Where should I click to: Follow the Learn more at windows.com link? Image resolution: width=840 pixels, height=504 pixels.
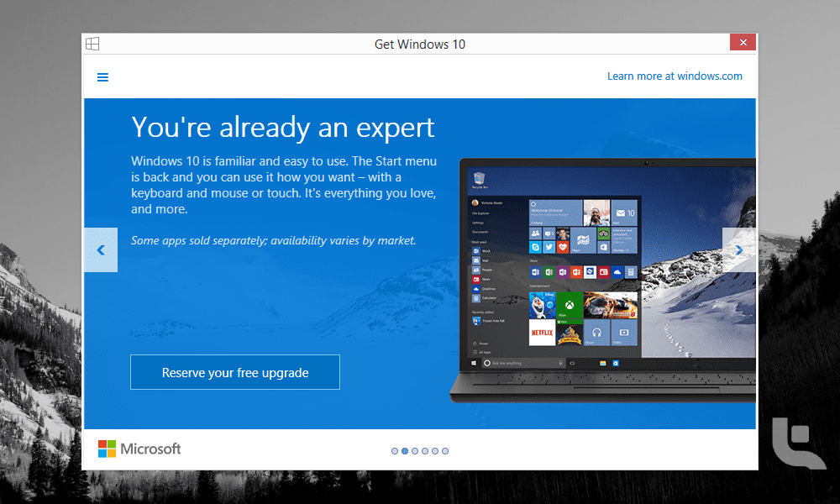[x=675, y=76]
